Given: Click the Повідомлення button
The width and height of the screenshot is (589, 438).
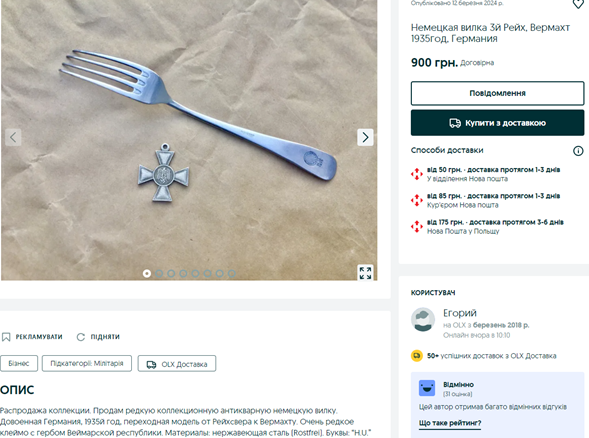Looking at the screenshot, I should 497,93.
